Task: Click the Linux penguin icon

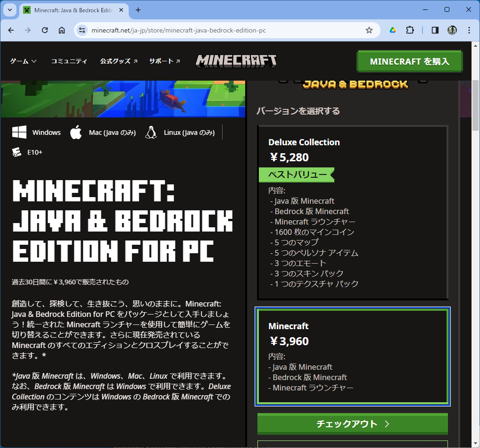Action: [151, 133]
